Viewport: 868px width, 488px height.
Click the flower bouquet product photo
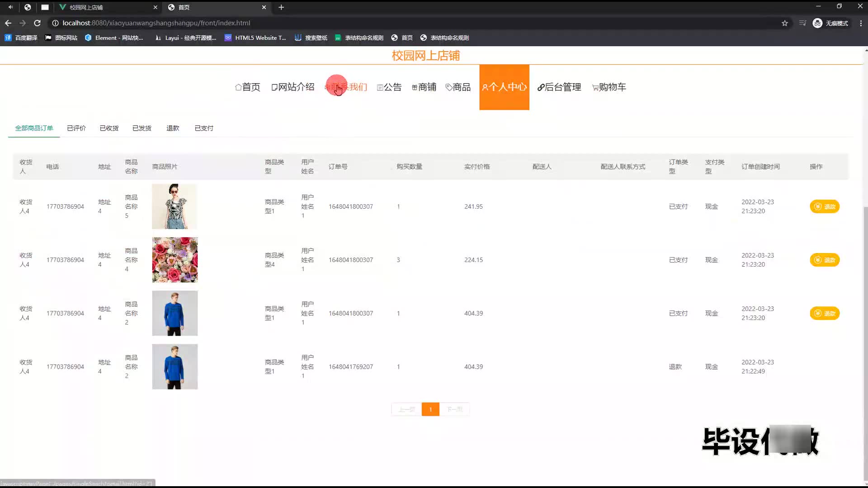(x=175, y=260)
